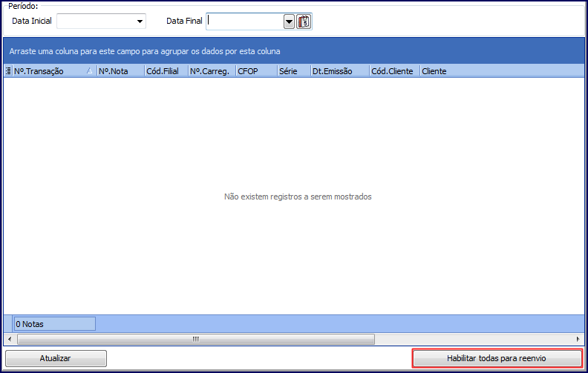This screenshot has height=373, width=588.
Task: Expand the Data Inicial dropdown arrow
Action: pos(140,22)
